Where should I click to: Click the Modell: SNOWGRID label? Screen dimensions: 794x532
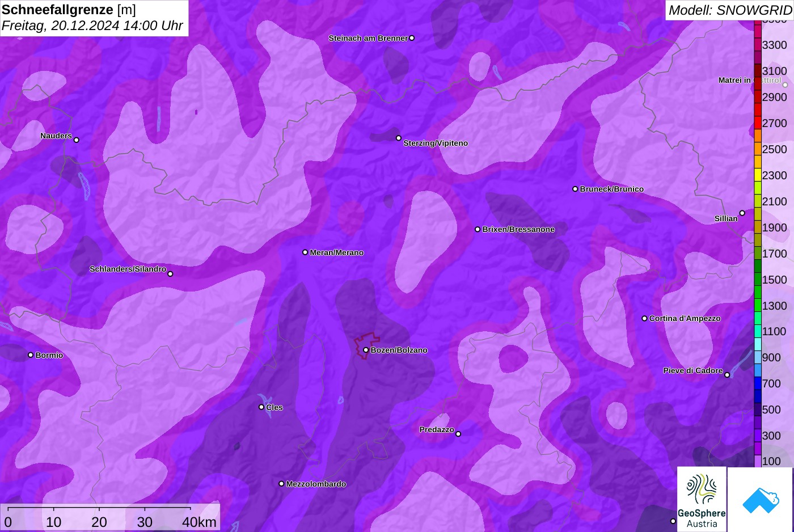pos(730,10)
